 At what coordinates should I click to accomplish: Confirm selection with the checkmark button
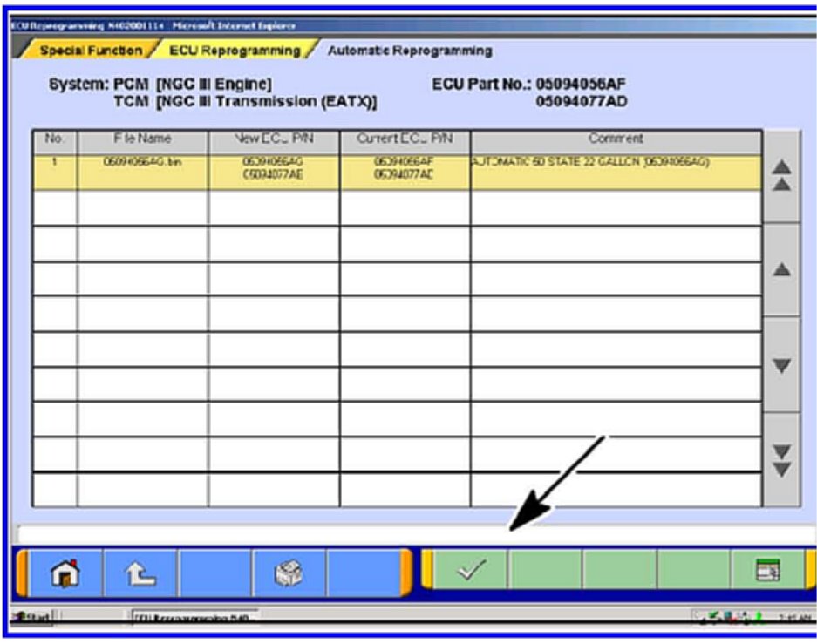471,572
